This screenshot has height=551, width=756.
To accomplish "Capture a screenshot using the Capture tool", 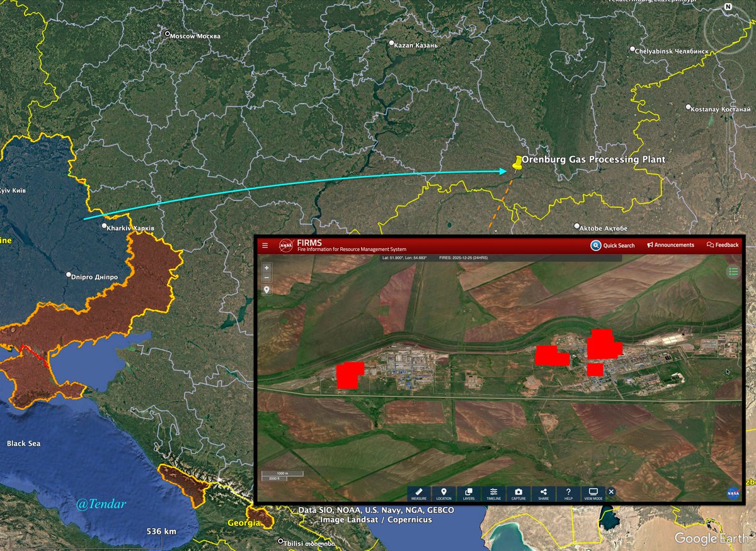I will [517, 493].
